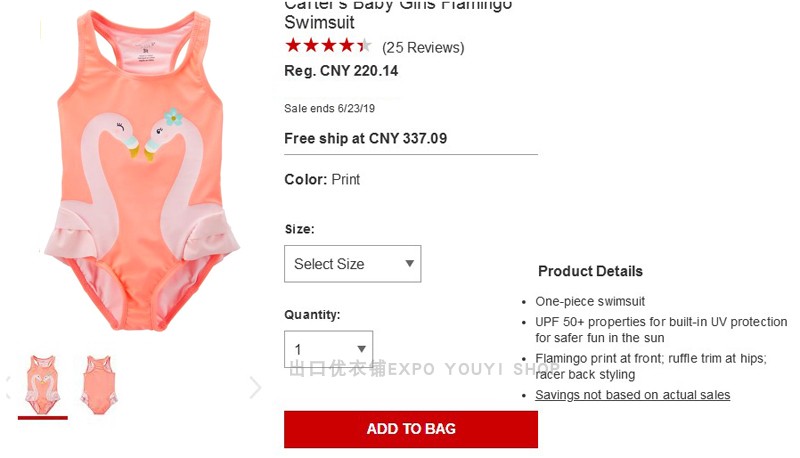Click the ADD TO BAG button
800x458 pixels.
click(x=411, y=429)
